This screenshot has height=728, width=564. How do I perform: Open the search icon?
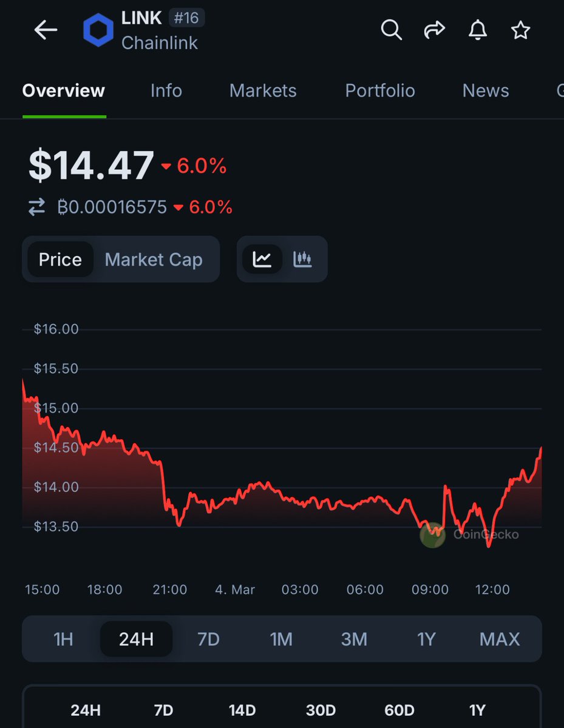click(391, 30)
